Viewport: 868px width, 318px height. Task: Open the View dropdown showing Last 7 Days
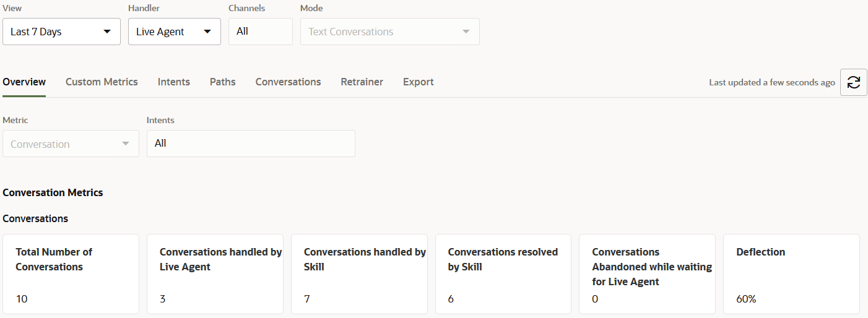(61, 32)
